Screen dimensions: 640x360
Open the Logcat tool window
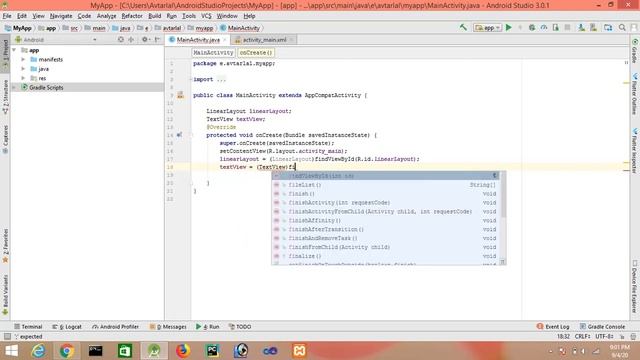67,327
